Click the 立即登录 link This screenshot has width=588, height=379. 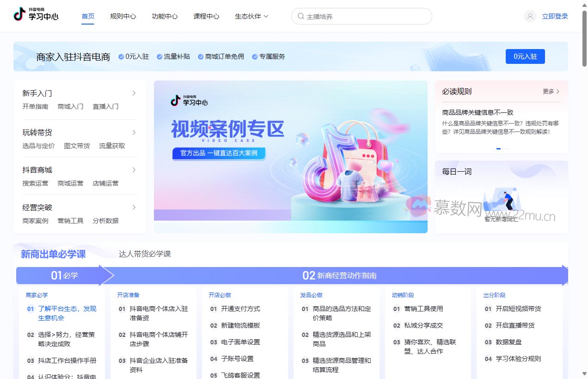pyautogui.click(x=554, y=16)
